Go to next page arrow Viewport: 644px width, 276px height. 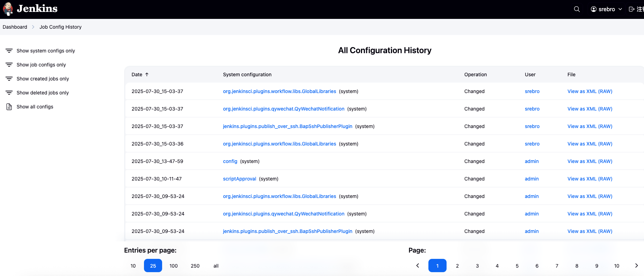tap(636, 266)
